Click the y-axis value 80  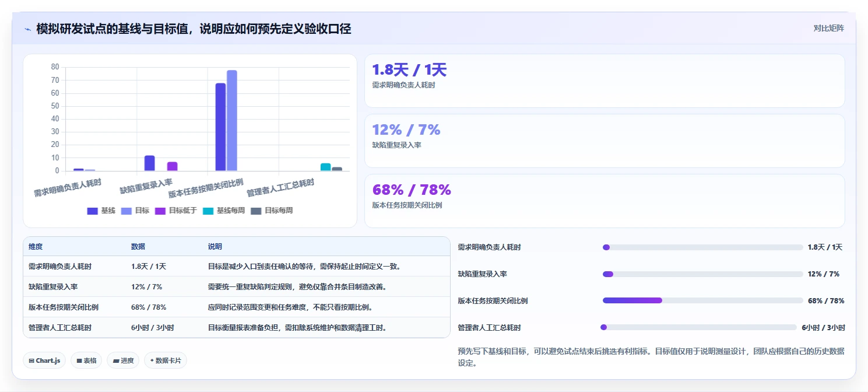55,66
